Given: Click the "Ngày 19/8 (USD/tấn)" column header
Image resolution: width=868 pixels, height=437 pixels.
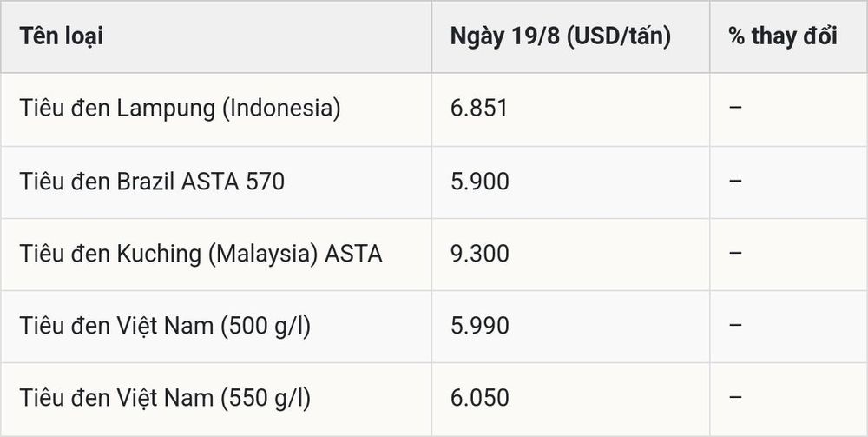Looking at the screenshot, I should coord(571,36).
